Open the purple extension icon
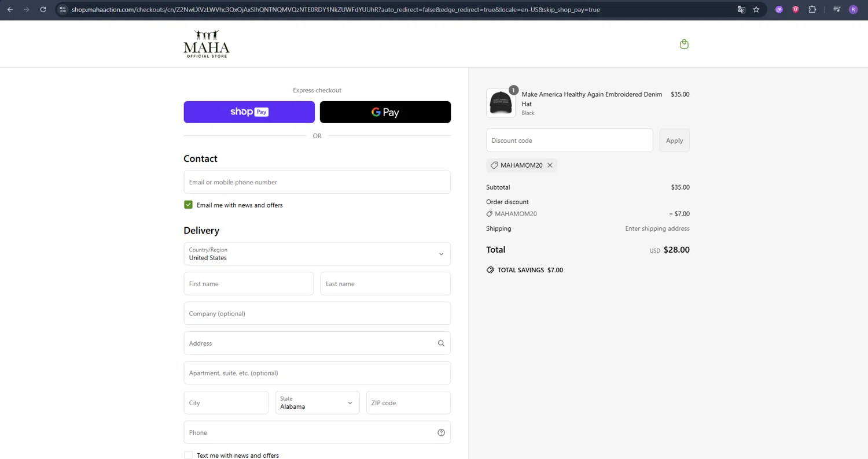This screenshot has width=868, height=459. point(779,9)
